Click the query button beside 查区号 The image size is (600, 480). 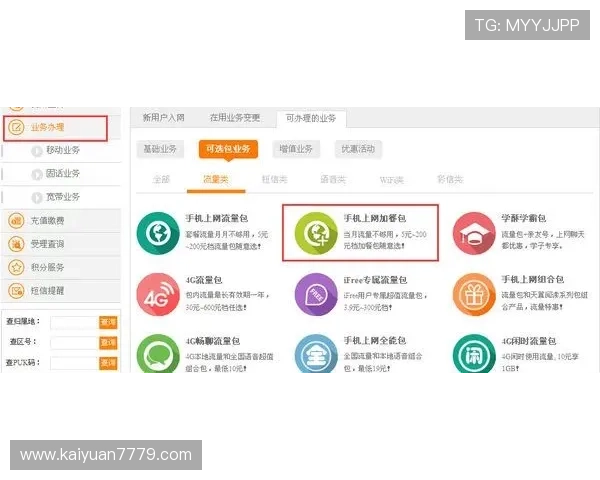click(108, 343)
